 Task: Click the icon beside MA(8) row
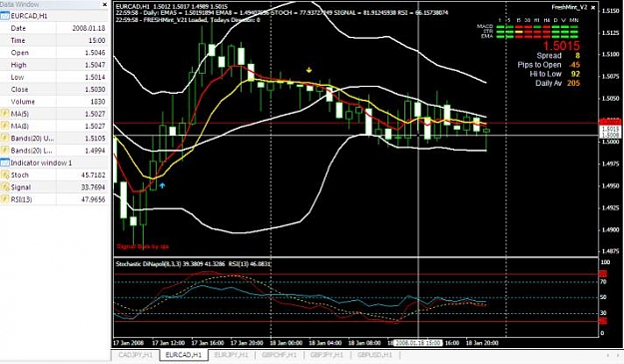pyautogui.click(x=5, y=126)
